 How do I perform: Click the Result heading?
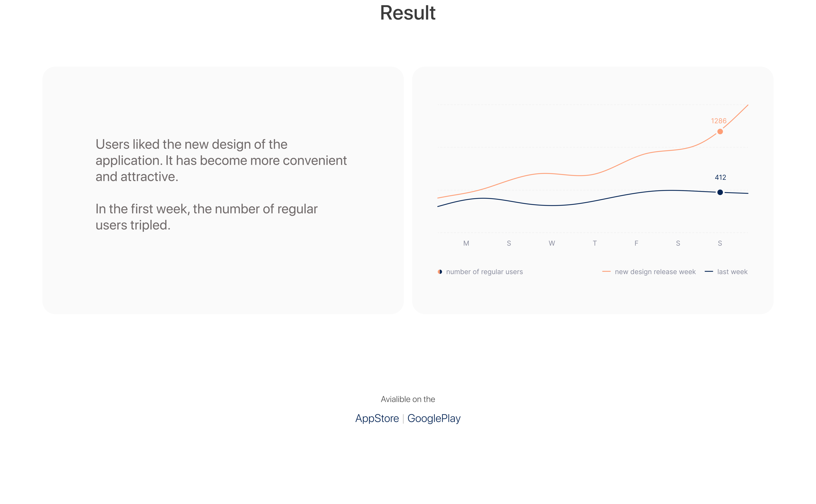point(408,13)
